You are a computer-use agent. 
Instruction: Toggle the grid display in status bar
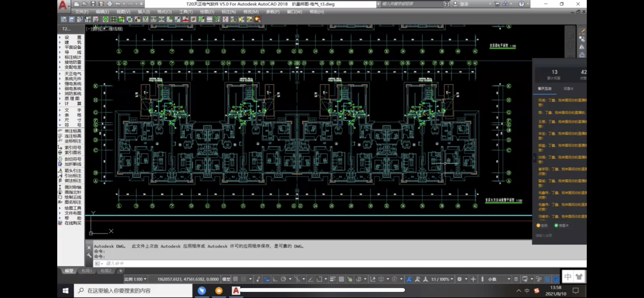coord(236,279)
